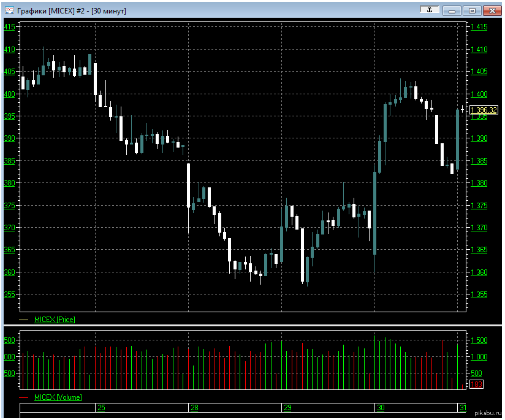Click left price axis label 400

tap(9, 94)
